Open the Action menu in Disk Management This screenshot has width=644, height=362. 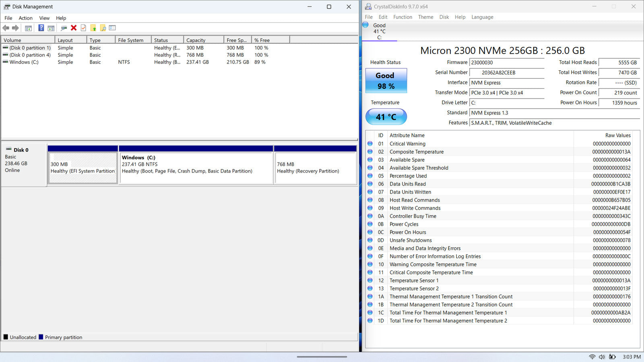(25, 18)
